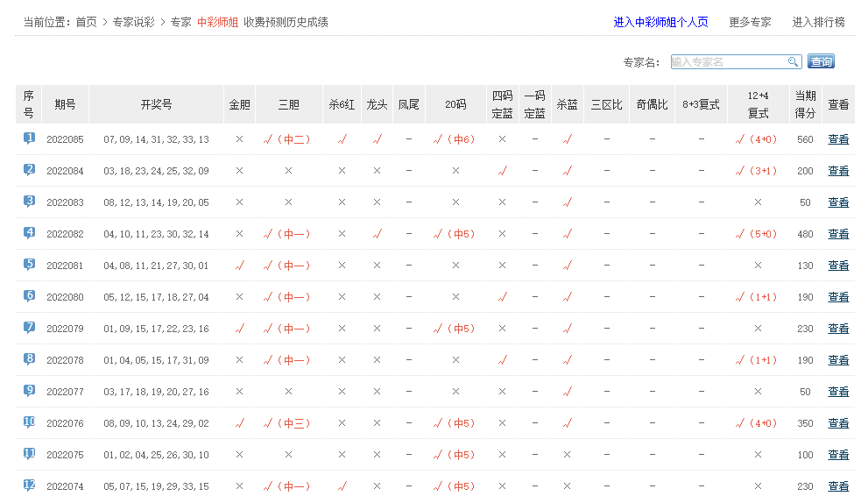
Task: Click the number 12 rank badge icon
Action: pyautogui.click(x=29, y=485)
